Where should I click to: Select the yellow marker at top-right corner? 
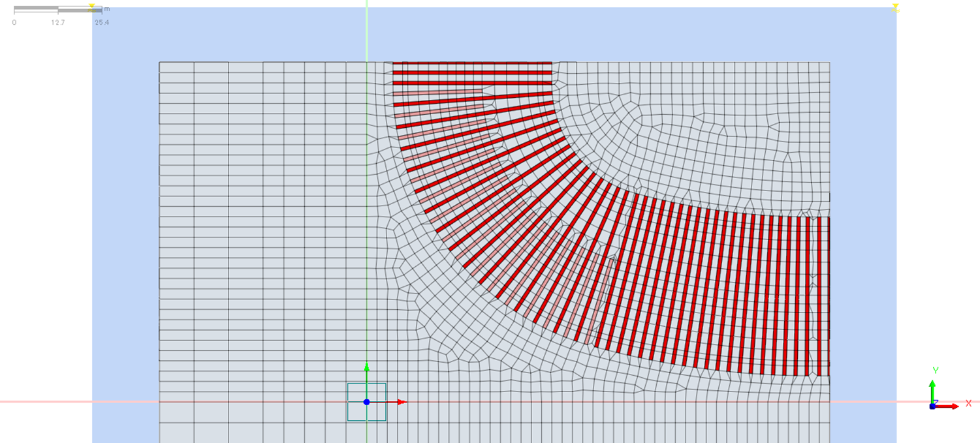point(896,8)
